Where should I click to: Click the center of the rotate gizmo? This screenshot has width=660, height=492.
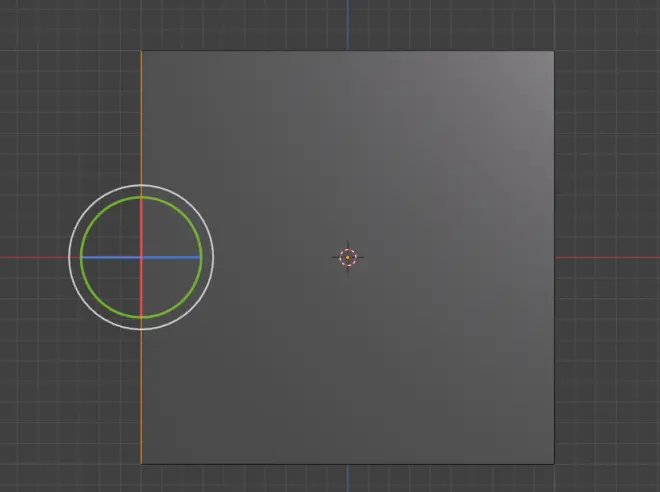[141, 257]
